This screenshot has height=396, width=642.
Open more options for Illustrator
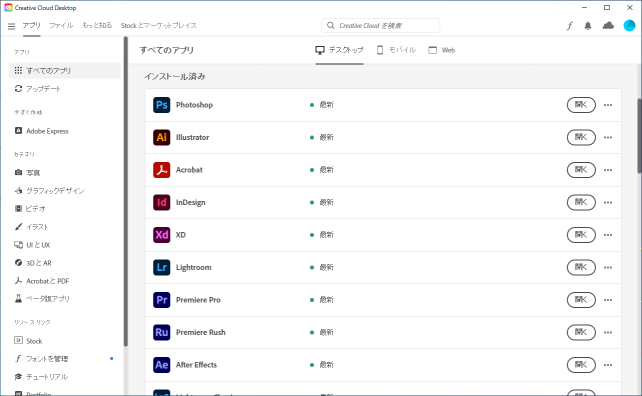click(608, 138)
